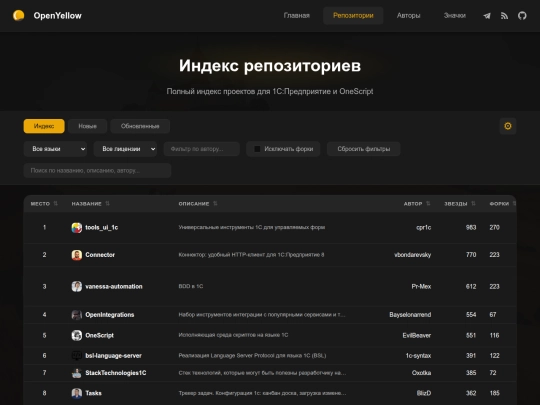Open the OpenIntegrations repository link
The image size is (540, 405).
click(x=110, y=315)
